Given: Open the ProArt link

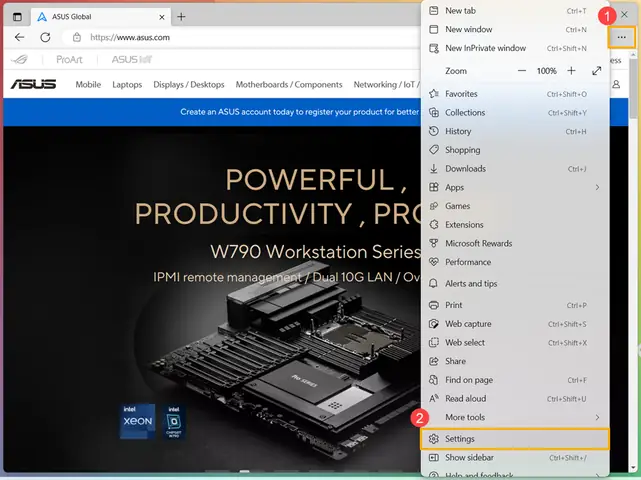Looking at the screenshot, I should click(69, 60).
